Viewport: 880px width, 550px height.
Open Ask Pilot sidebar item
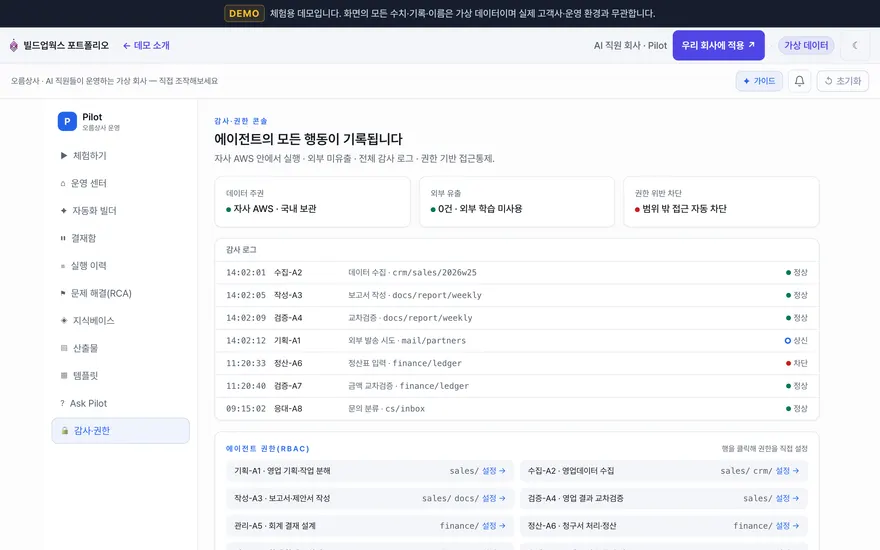120,403
